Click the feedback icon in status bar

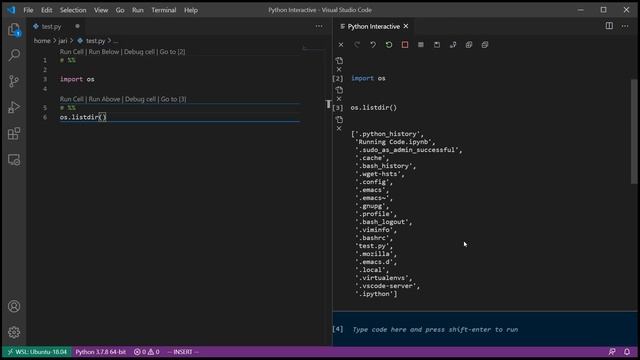[612, 352]
